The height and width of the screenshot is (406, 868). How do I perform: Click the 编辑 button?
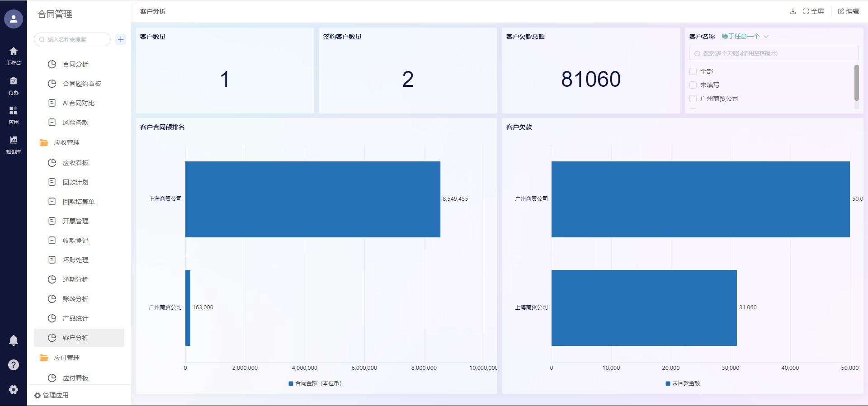[x=849, y=11]
